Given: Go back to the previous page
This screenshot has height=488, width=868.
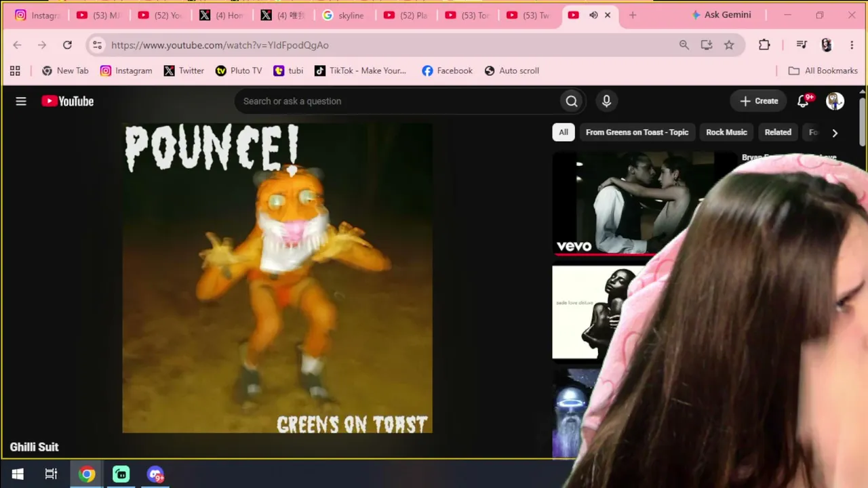Looking at the screenshot, I should 17,45.
